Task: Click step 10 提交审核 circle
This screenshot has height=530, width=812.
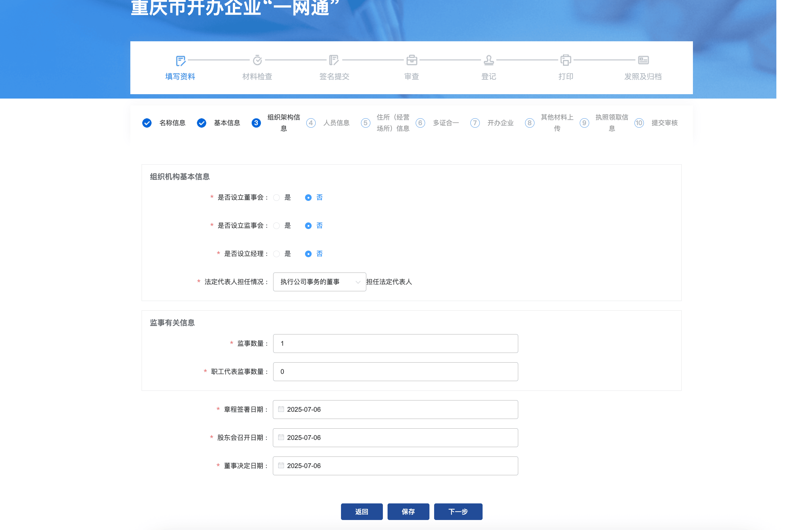Action: tap(639, 123)
